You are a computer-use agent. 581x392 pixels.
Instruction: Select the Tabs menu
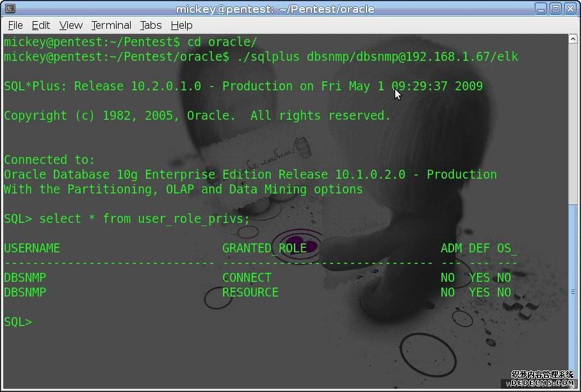[151, 25]
